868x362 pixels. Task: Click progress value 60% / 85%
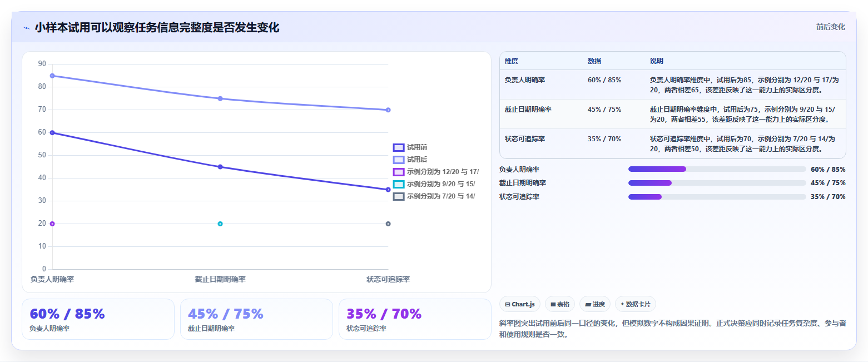pos(828,169)
